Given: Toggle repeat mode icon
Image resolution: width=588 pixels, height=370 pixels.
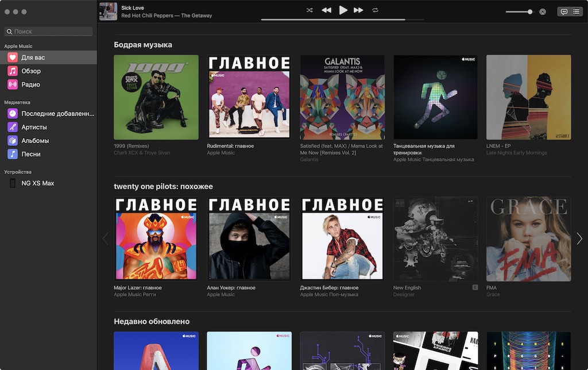Looking at the screenshot, I should point(375,10).
